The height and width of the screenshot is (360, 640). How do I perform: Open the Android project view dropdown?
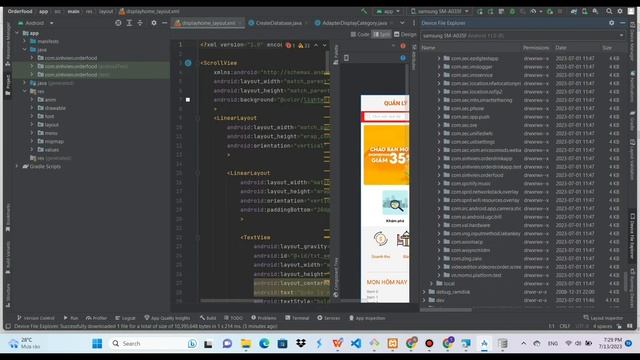tap(36, 23)
